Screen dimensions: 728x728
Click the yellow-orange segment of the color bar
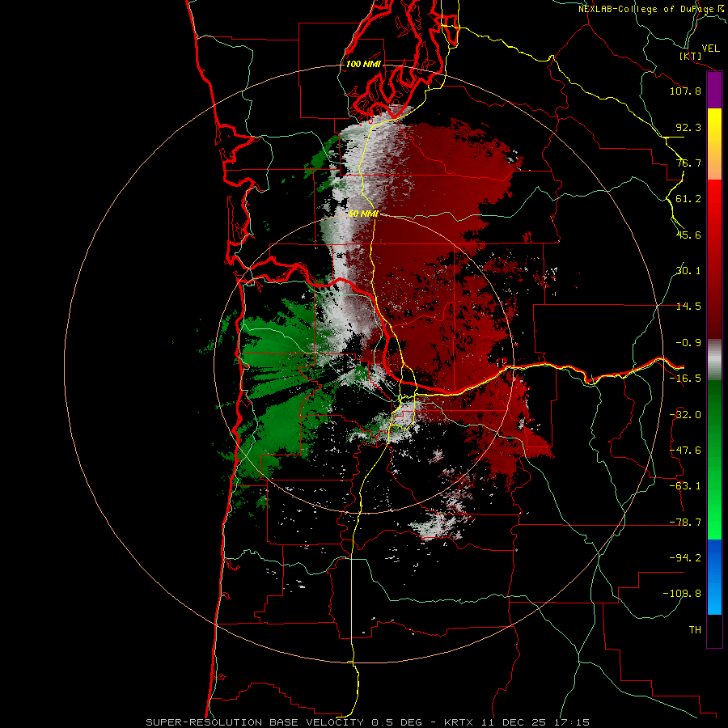714,144
